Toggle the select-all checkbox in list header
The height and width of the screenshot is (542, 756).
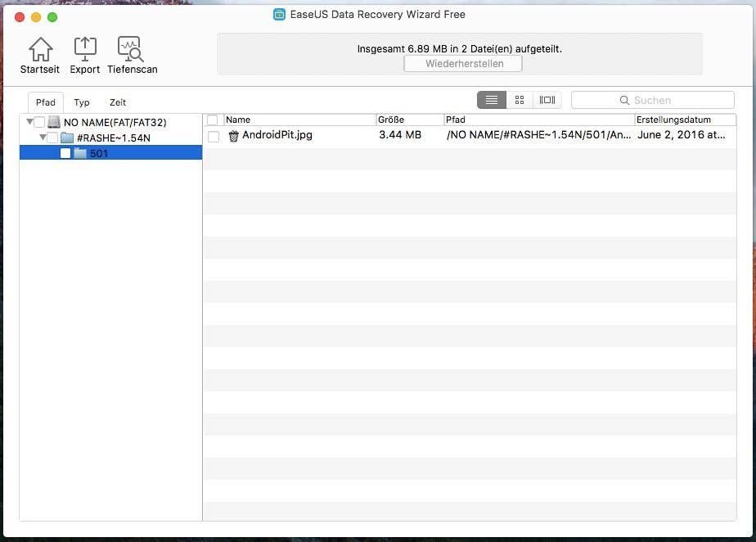(213, 119)
